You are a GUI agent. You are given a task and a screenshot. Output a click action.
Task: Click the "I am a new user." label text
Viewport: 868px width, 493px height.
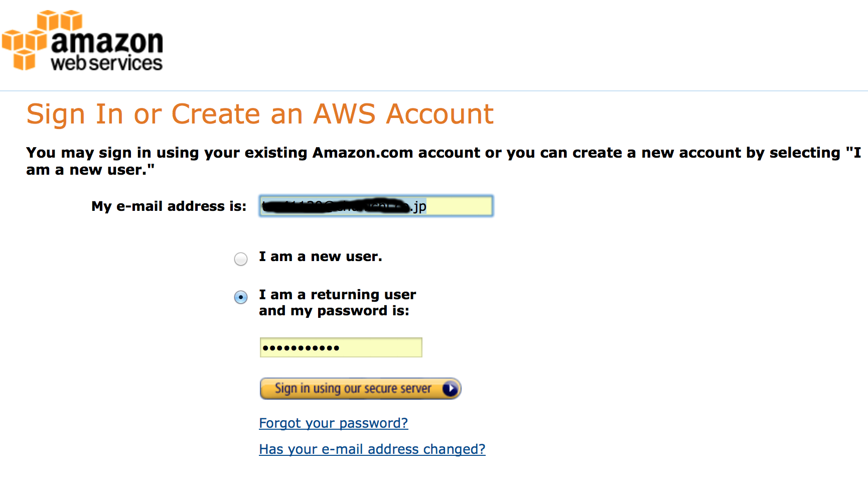[x=321, y=257]
